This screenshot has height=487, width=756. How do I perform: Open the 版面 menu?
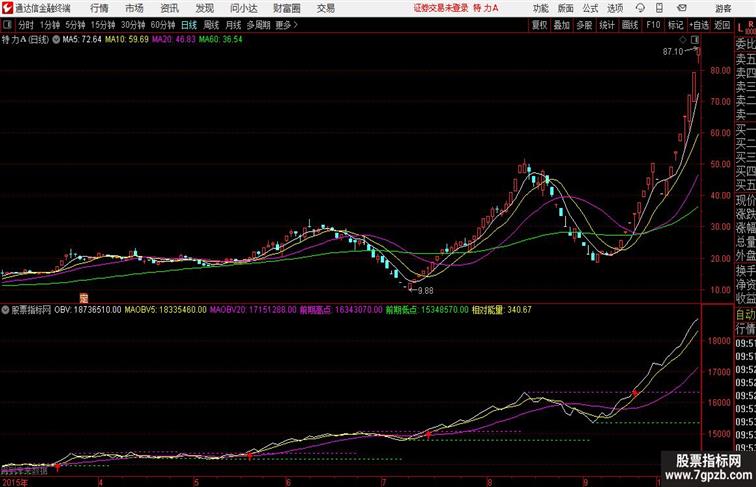point(565,8)
